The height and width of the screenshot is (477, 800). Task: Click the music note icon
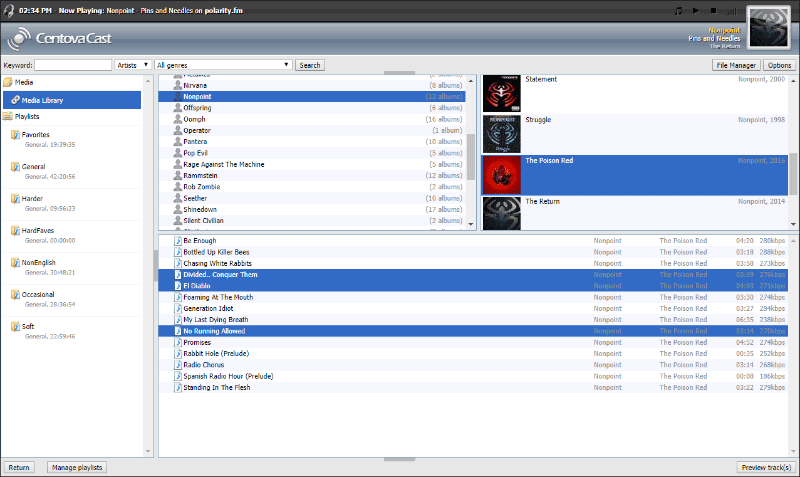(x=678, y=10)
